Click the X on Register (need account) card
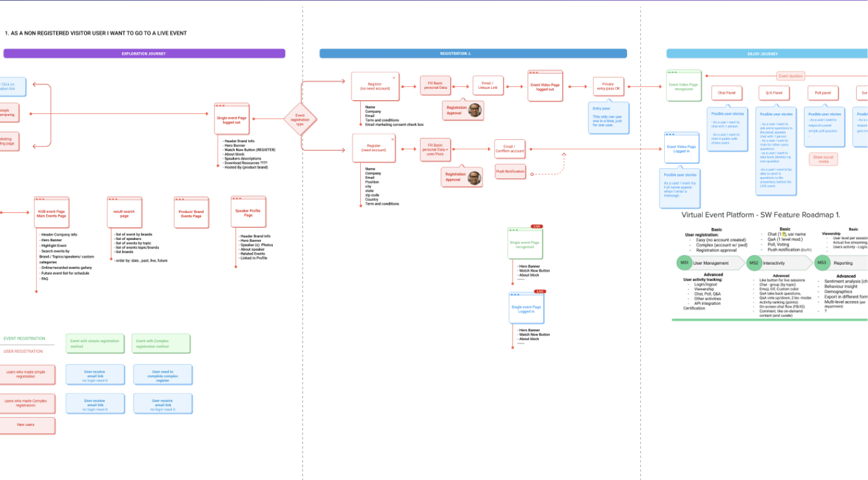The image size is (868, 480). coord(393,139)
